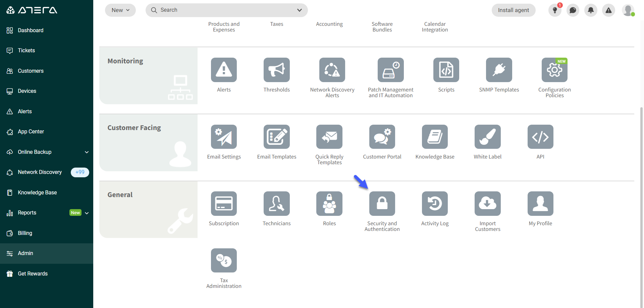Click the warning triangle header icon
644x308 pixels.
(x=608, y=10)
